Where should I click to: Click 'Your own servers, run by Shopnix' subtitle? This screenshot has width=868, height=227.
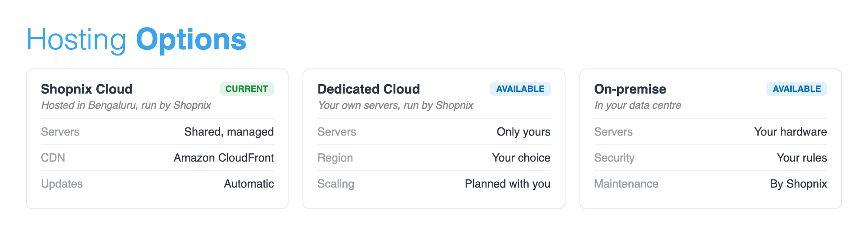pos(395,105)
